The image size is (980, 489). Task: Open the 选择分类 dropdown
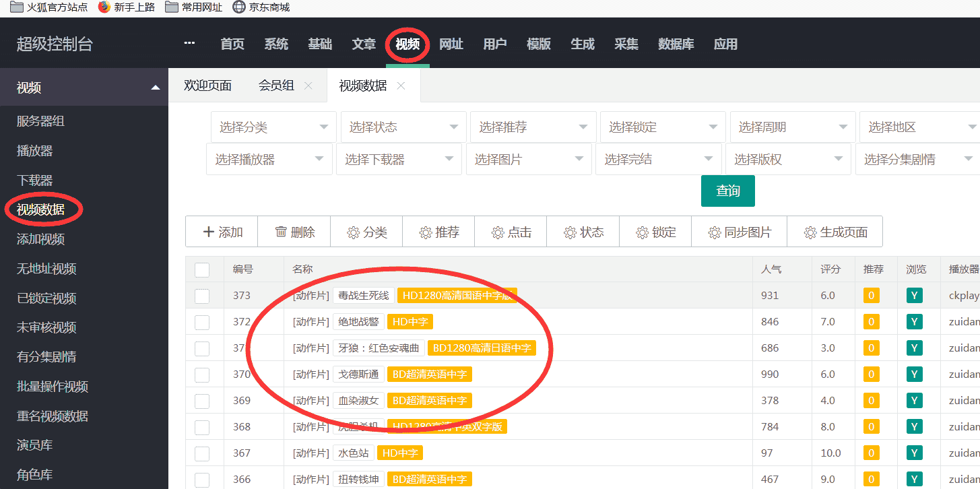click(273, 126)
